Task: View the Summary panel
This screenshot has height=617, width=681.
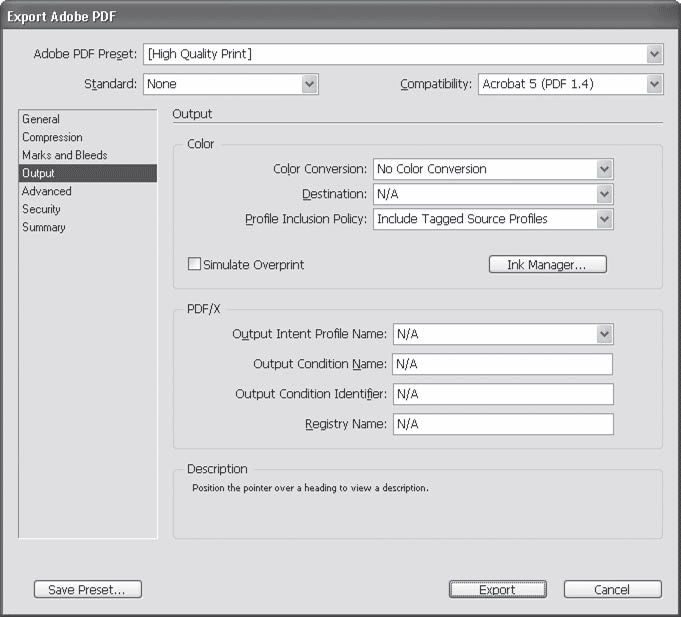Action: (x=44, y=227)
